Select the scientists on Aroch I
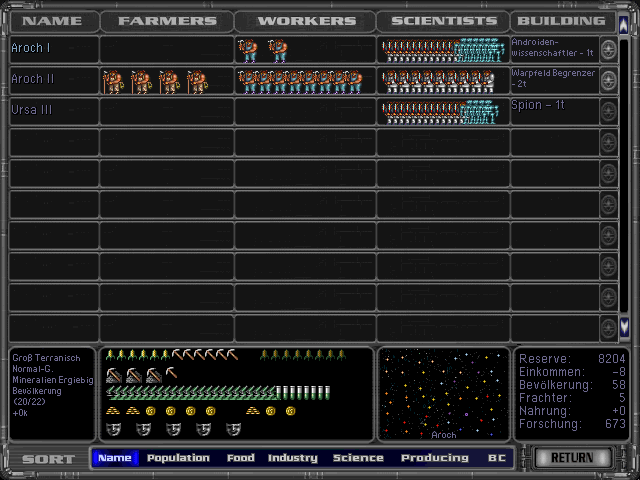 [x=440, y=50]
